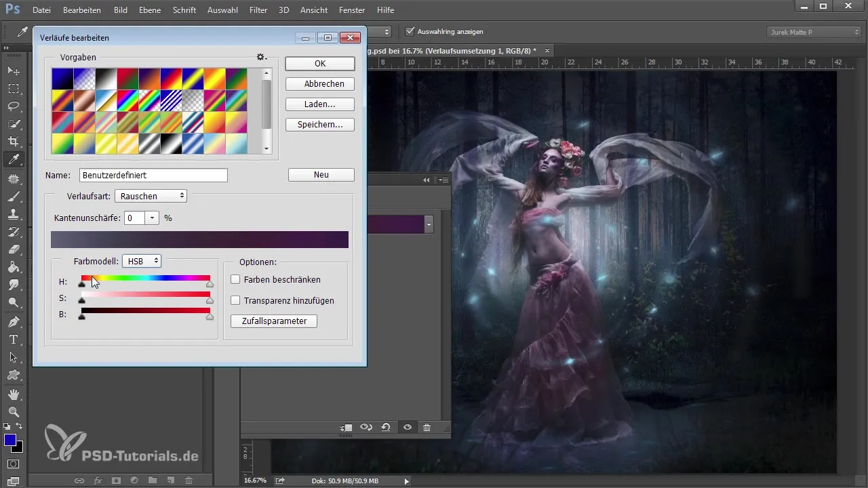Select the Dodge tool

[x=14, y=302]
